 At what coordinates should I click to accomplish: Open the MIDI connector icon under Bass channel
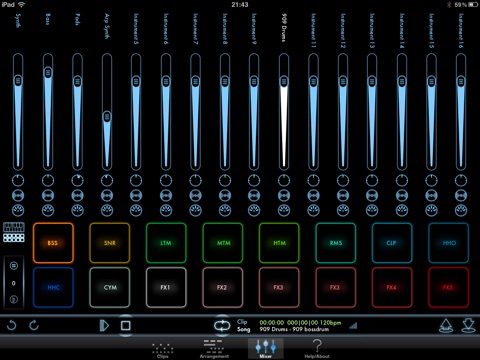[48, 210]
